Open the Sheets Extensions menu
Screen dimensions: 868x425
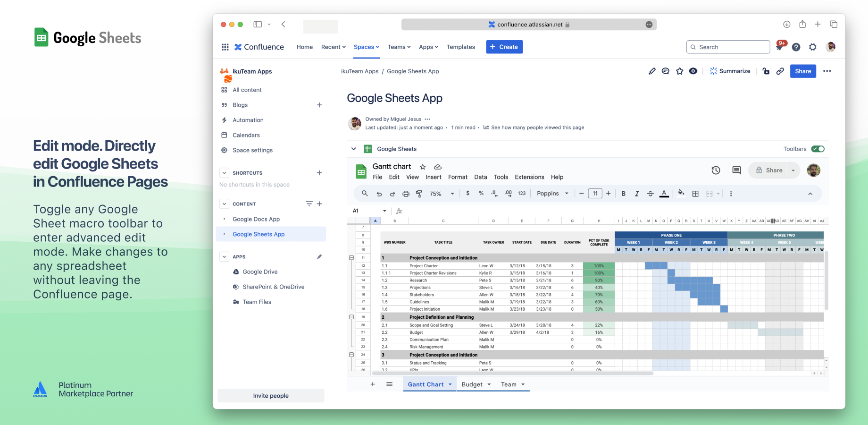[529, 177]
